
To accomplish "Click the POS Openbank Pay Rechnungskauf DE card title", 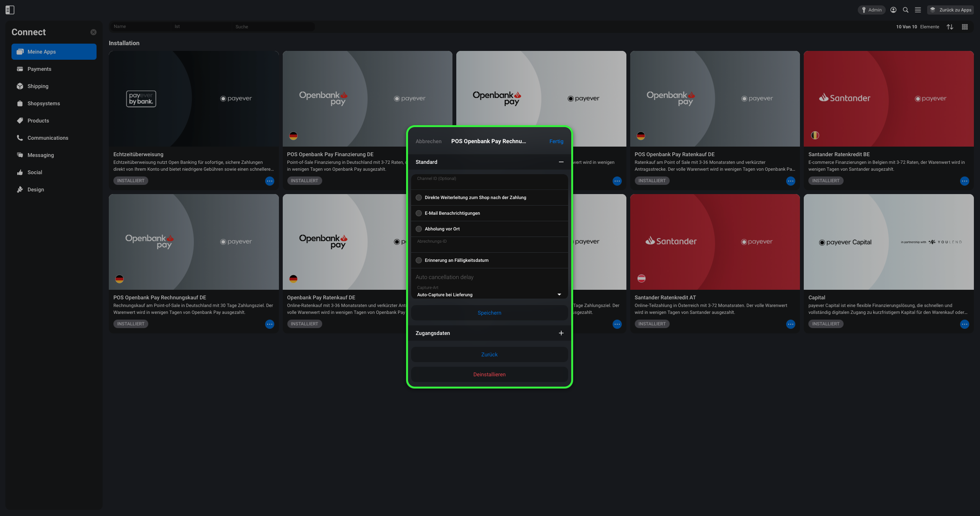I will point(160,297).
